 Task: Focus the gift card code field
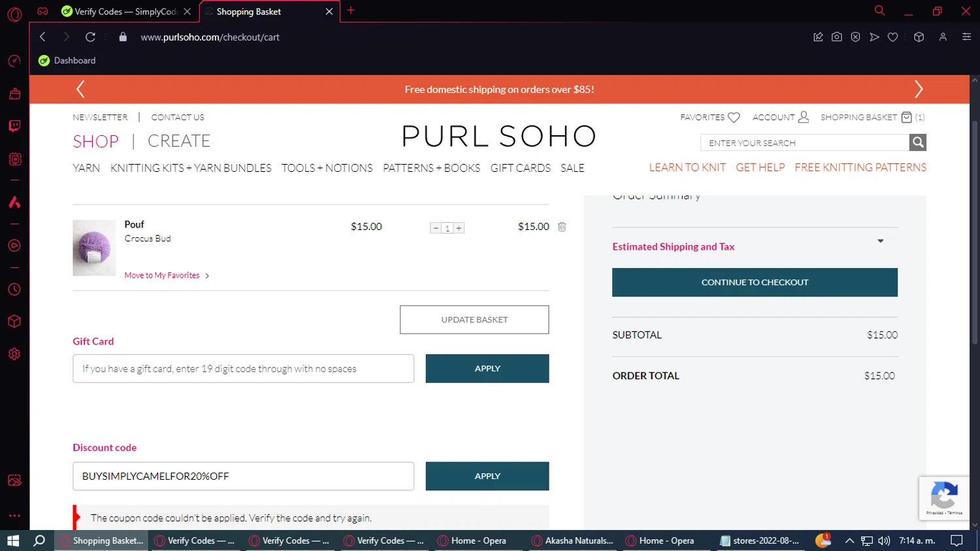243,369
